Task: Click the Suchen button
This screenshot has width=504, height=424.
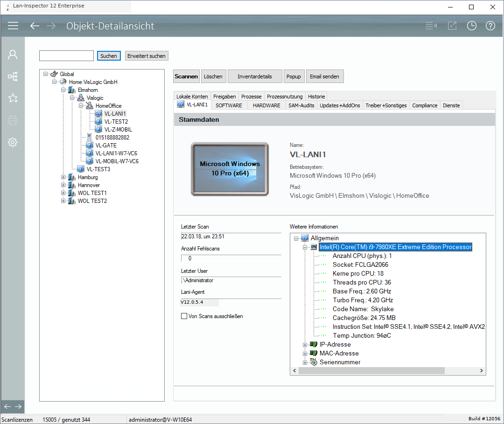Action: [109, 56]
